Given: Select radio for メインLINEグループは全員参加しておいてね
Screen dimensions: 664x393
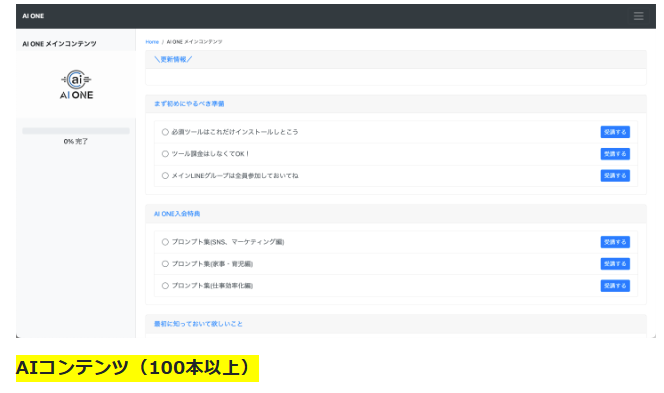Looking at the screenshot, I should (x=165, y=175).
